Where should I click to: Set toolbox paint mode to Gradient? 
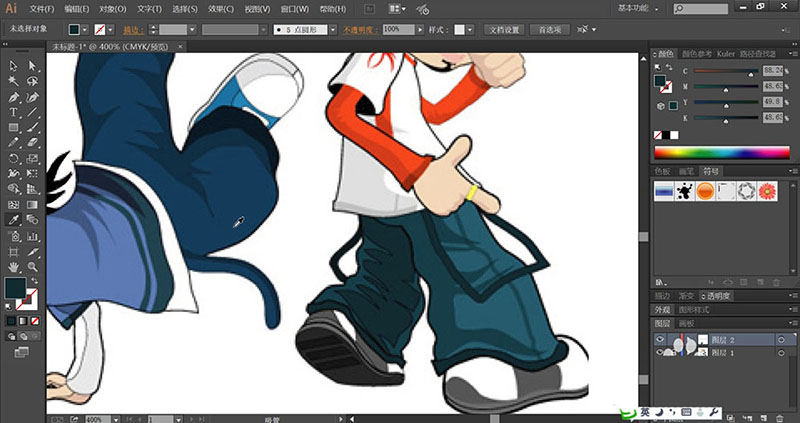(x=23, y=321)
